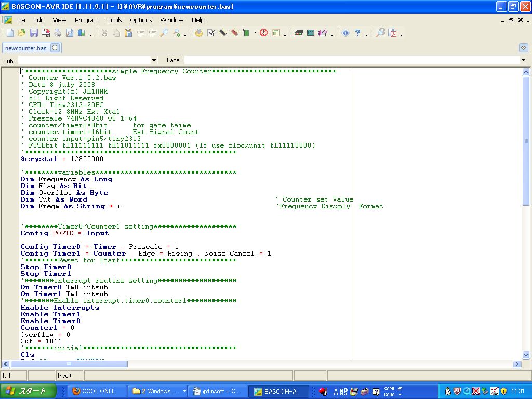Cut selection with the scissors icon
532x399 pixels.
[x=104, y=33]
